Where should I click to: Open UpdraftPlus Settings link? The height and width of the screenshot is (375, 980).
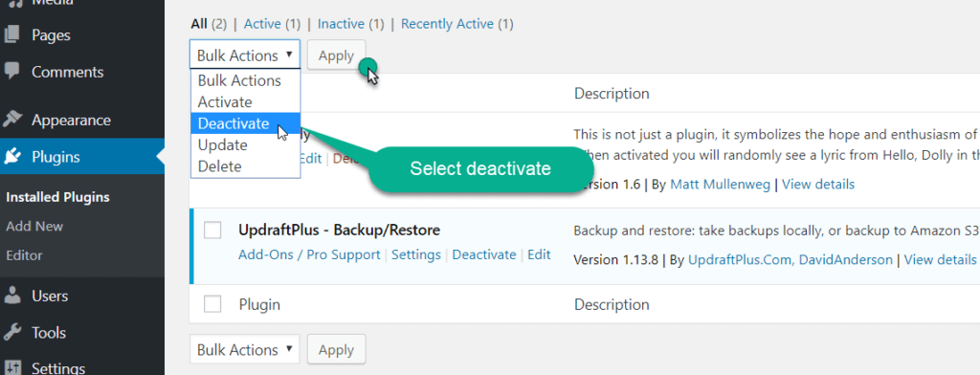[x=416, y=254]
